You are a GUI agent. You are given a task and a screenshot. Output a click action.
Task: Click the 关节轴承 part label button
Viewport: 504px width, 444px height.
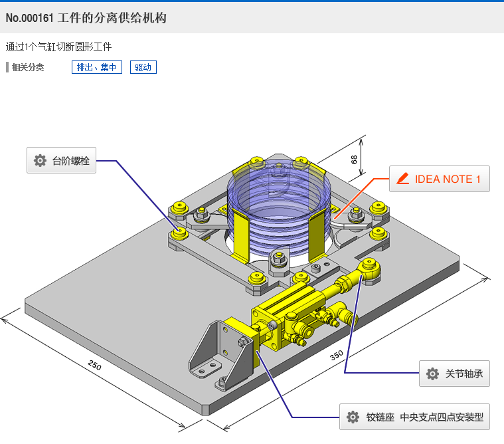click(x=454, y=374)
